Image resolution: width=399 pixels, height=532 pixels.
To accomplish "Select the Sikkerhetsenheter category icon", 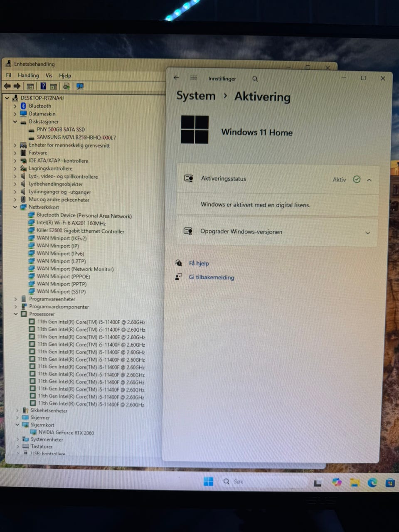I will coord(25,410).
